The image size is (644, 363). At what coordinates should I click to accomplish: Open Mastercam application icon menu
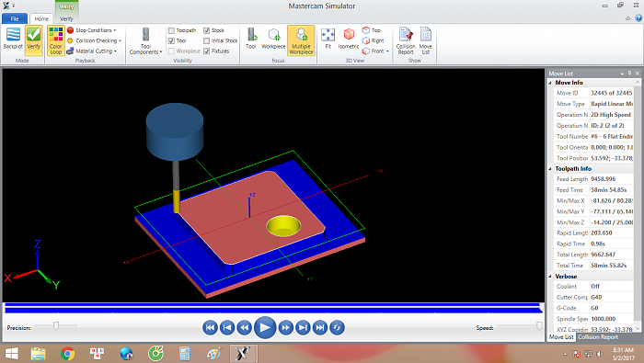click(6, 6)
